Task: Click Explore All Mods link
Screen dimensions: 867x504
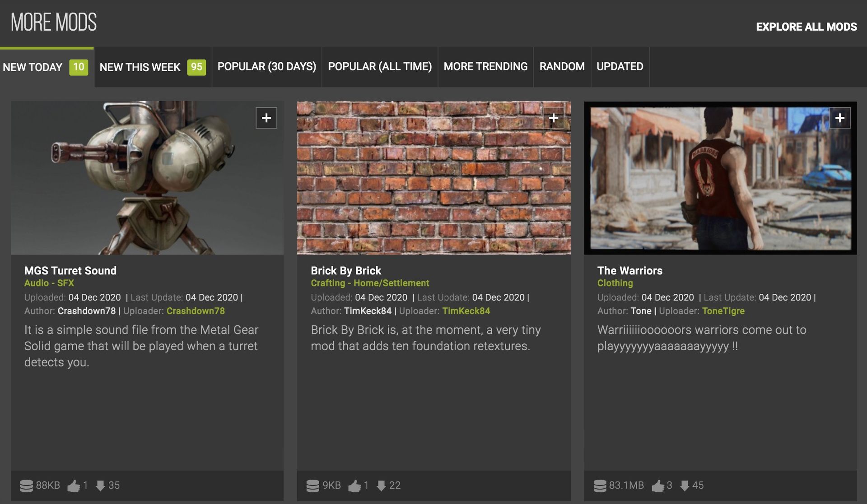Action: click(x=806, y=27)
